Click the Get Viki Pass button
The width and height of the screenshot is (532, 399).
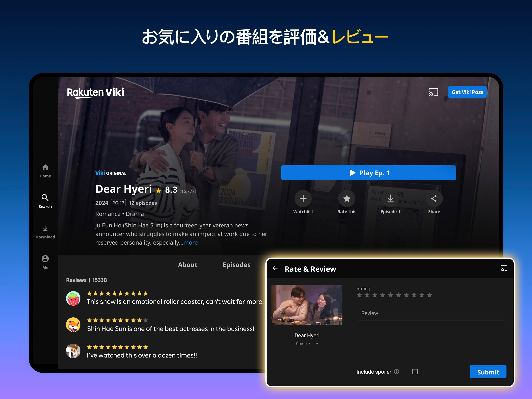click(x=467, y=92)
